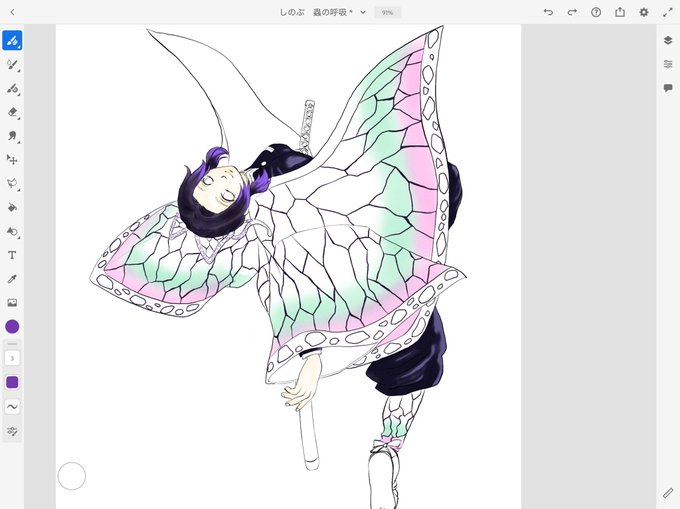680x509 pixels.
Task: Open the Share/Export menu
Action: [620, 12]
